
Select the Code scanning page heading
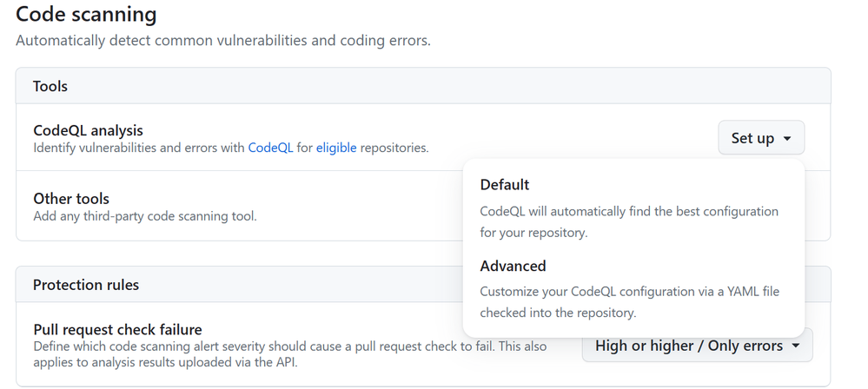tap(86, 14)
